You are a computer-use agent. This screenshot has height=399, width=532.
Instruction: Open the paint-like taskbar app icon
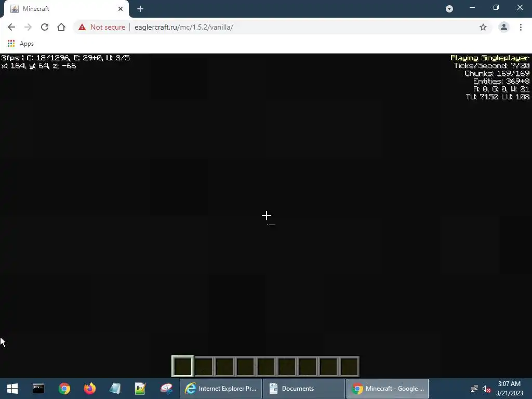(166, 389)
